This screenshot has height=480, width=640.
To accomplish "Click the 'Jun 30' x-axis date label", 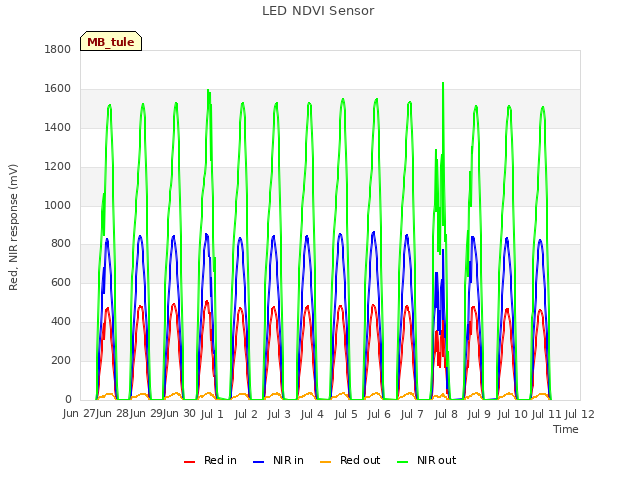I will [x=179, y=414].
